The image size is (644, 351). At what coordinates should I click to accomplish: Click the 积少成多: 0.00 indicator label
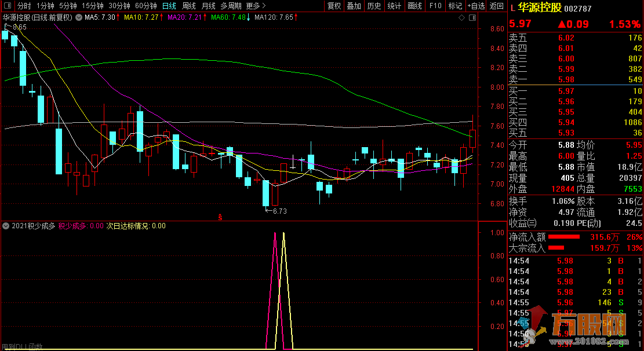(x=81, y=226)
